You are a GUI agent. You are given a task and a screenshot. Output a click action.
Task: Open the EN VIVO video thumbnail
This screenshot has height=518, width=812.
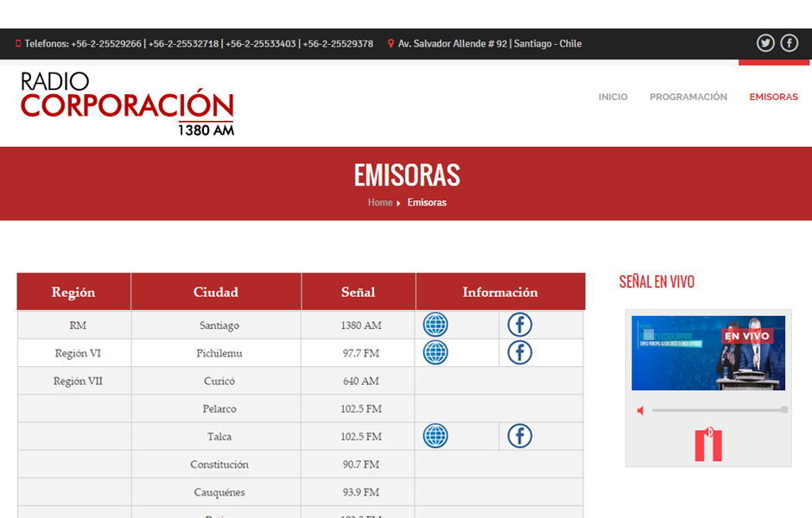(708, 353)
